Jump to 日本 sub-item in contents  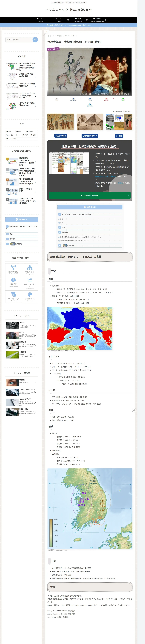point(62,223)
